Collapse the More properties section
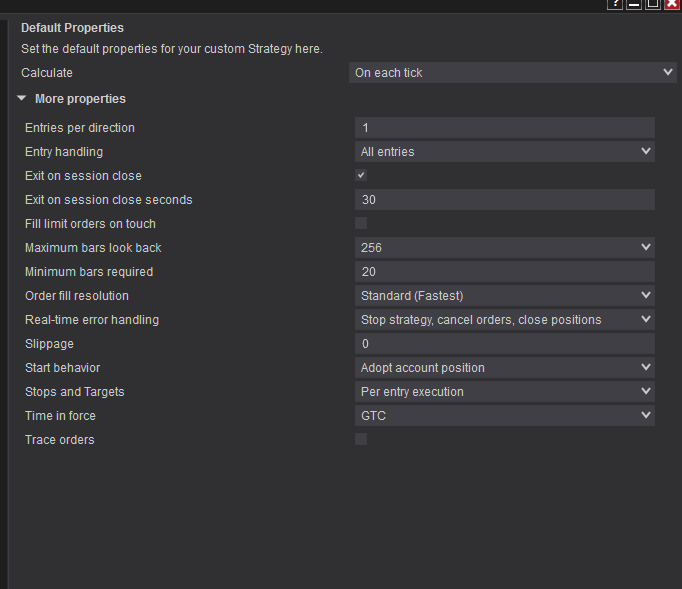Image resolution: width=682 pixels, height=589 pixels. [x=22, y=99]
